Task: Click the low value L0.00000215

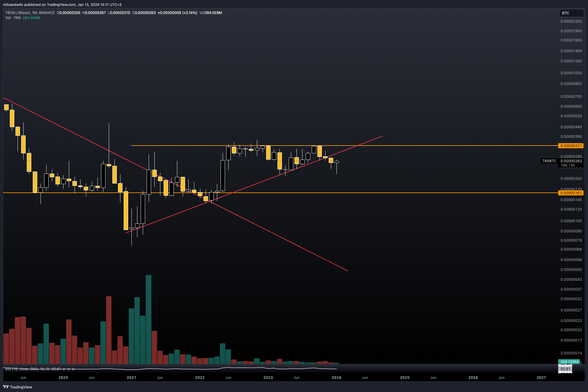Action: coord(119,13)
